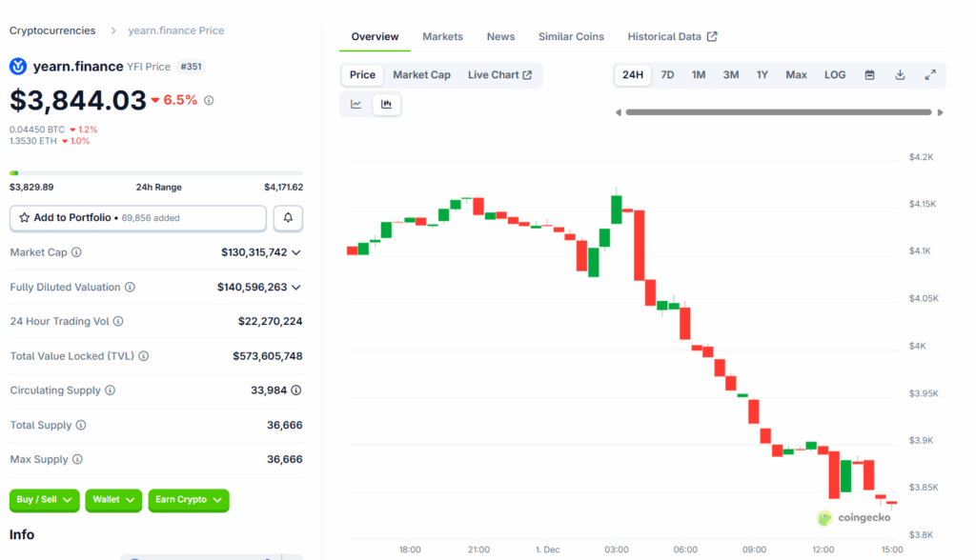Open the date range calendar icon

tap(869, 74)
